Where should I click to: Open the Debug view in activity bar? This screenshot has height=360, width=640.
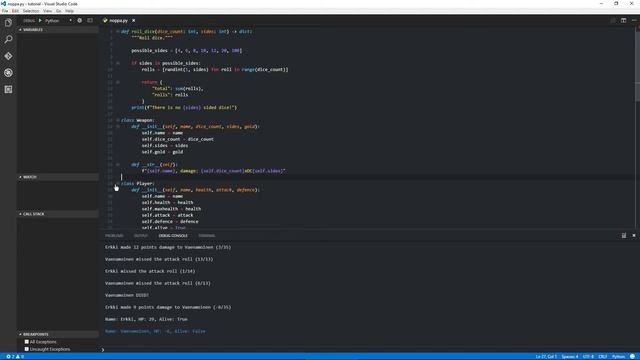(8, 73)
